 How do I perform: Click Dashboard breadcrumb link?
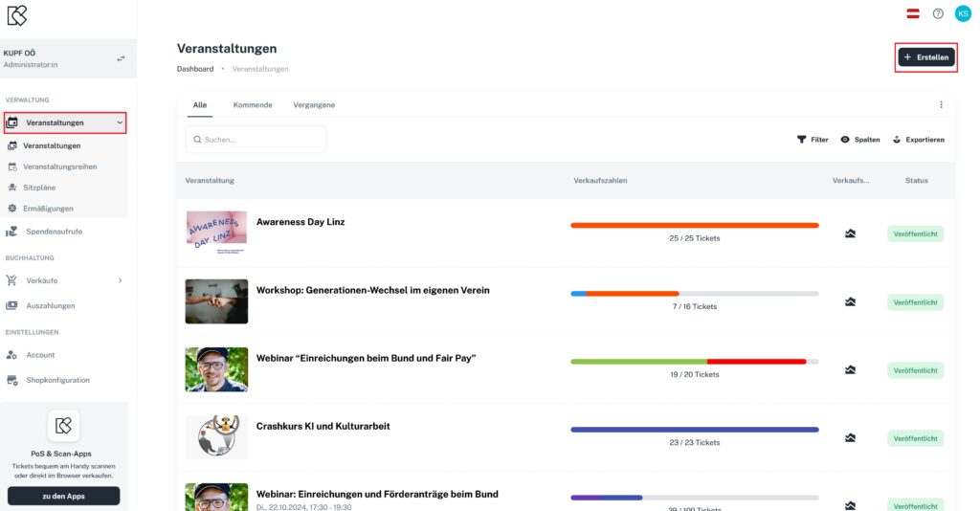pyautogui.click(x=195, y=69)
